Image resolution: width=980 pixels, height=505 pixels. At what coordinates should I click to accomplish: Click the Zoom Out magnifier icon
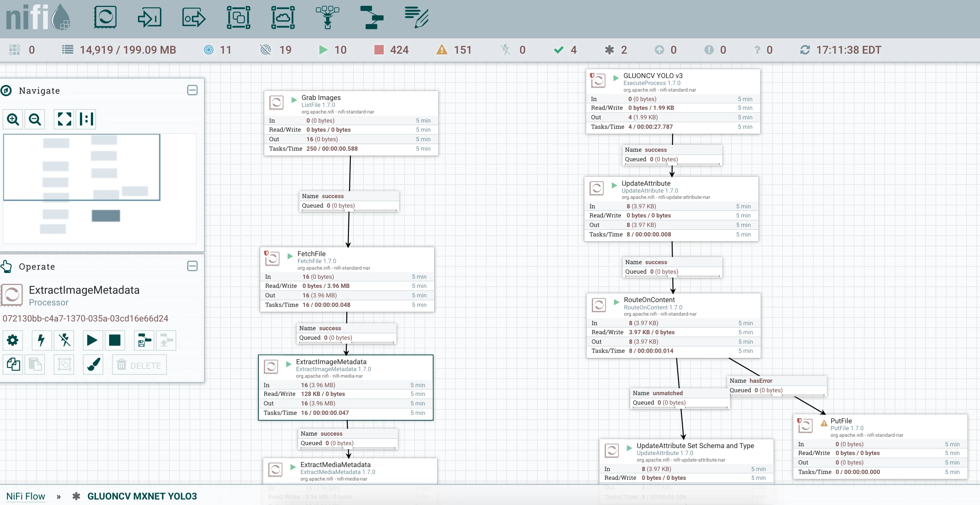[35, 119]
